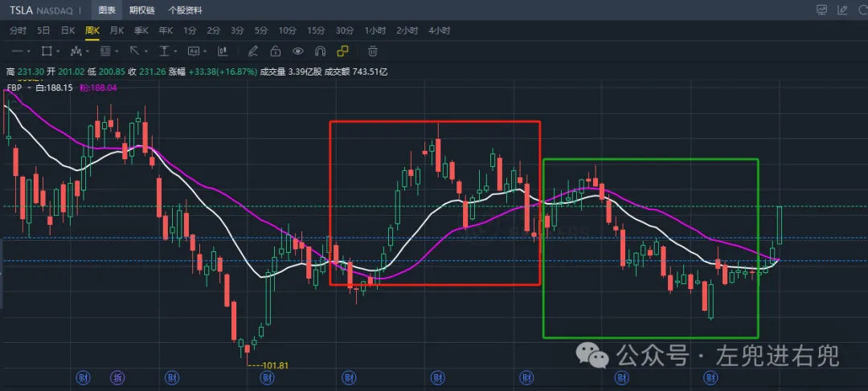Image resolution: width=868 pixels, height=391 pixels.
Task: Click the 白:188.15 indicator value
Action: point(55,88)
